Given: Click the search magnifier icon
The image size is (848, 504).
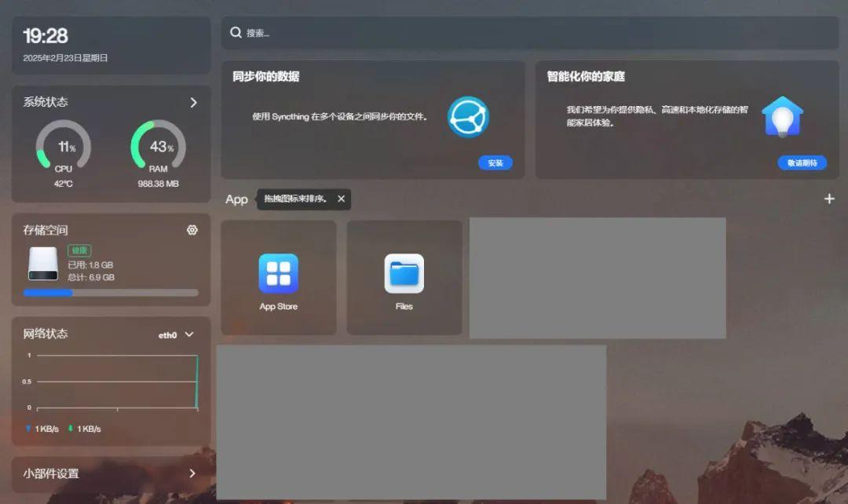Looking at the screenshot, I should [236, 32].
